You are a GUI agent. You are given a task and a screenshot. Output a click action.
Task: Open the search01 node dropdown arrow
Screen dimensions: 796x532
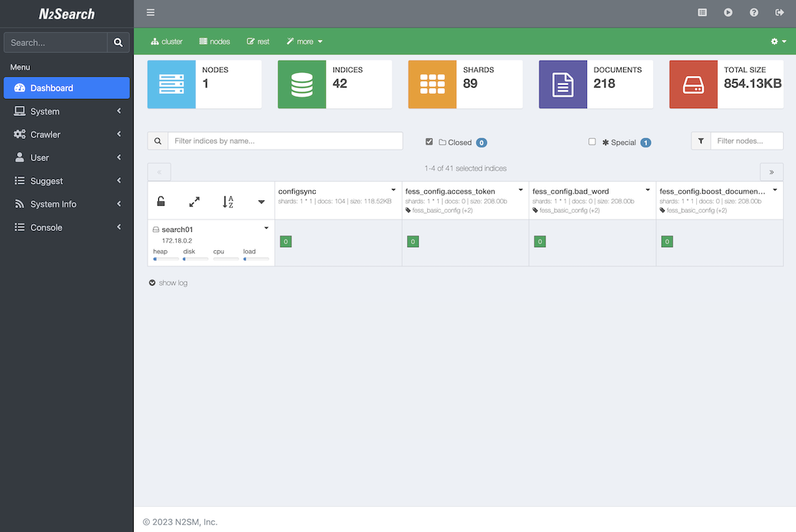click(x=266, y=228)
